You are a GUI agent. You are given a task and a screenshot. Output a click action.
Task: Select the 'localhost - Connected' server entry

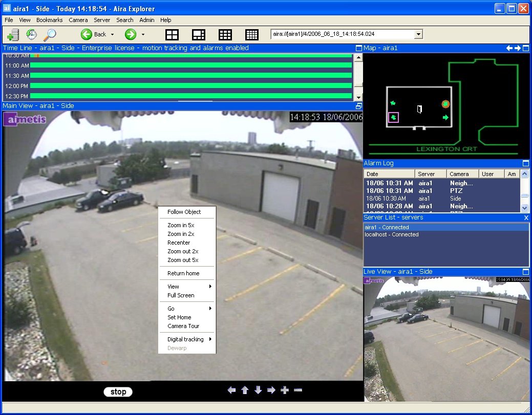(x=446, y=235)
